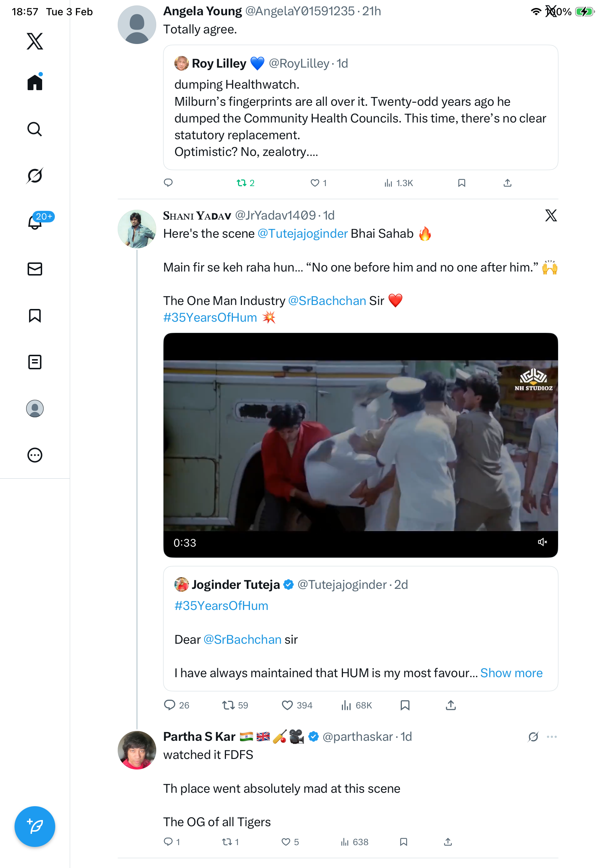Bookmark Shani Yadav's post
Image resolution: width=606 pixels, height=868 pixels.
click(405, 706)
